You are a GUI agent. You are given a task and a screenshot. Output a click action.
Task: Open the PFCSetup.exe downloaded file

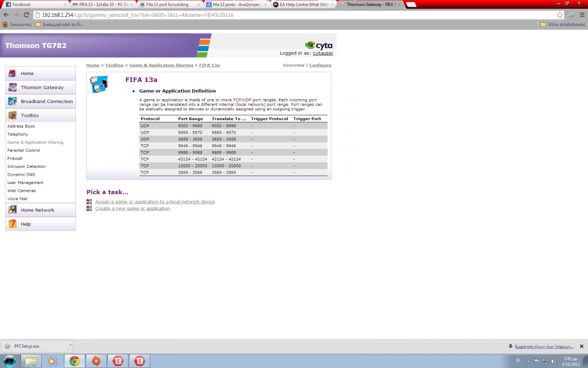(x=34, y=346)
